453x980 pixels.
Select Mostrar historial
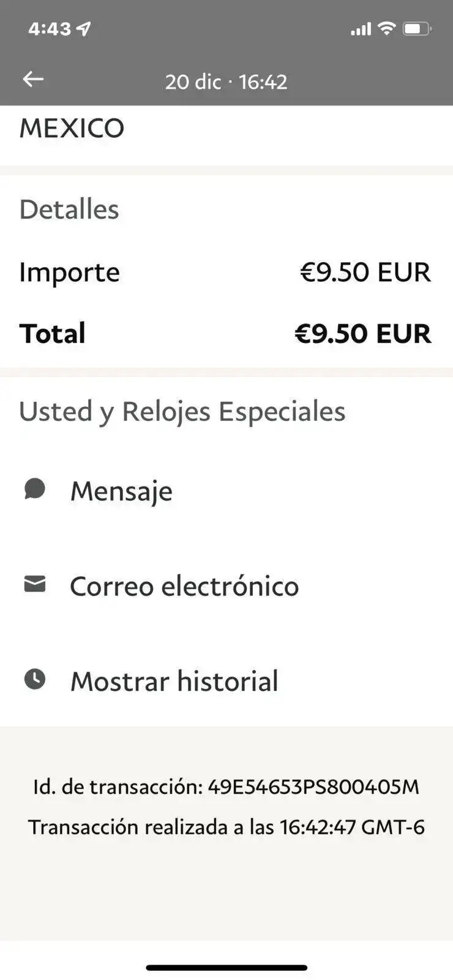(x=226, y=680)
